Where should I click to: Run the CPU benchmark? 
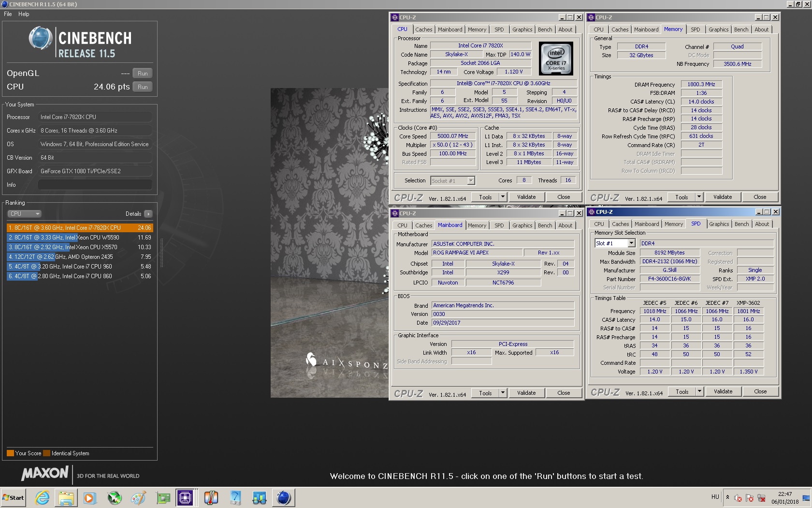[x=143, y=87]
